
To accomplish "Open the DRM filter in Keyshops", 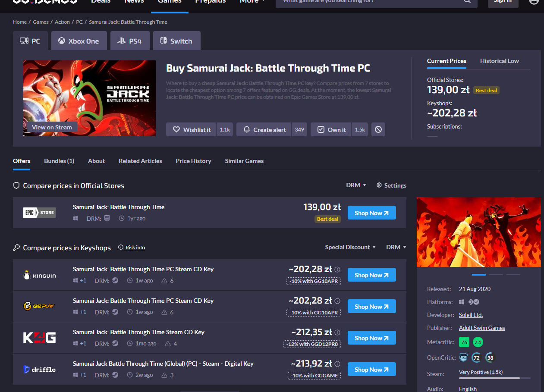I will coord(396,247).
